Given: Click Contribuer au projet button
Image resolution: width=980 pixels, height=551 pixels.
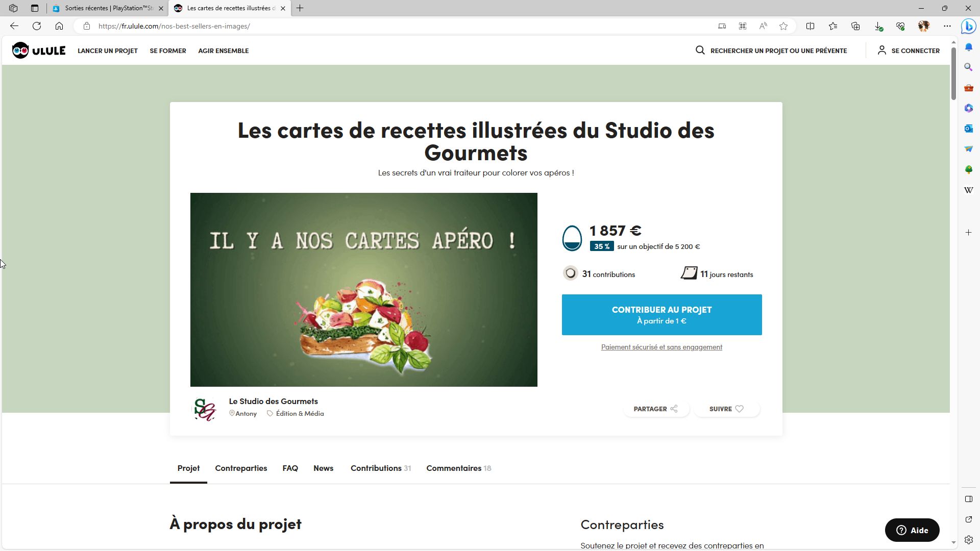Looking at the screenshot, I should [662, 315].
